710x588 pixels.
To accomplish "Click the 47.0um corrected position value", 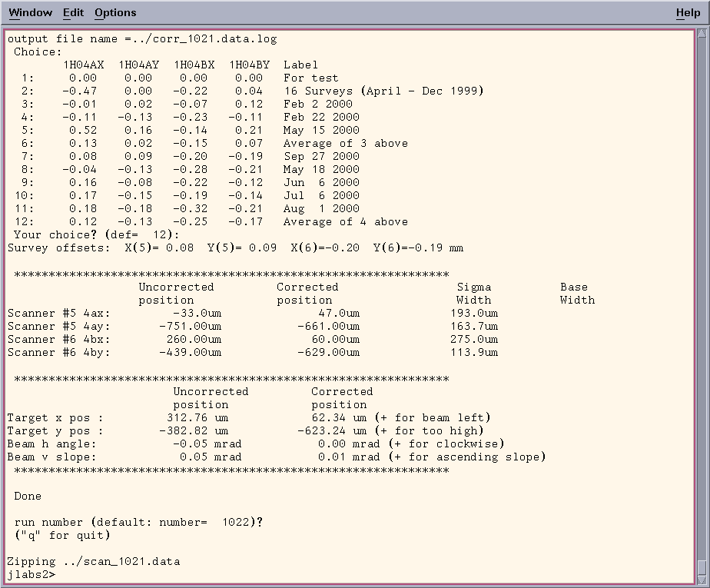I will pos(339,314).
